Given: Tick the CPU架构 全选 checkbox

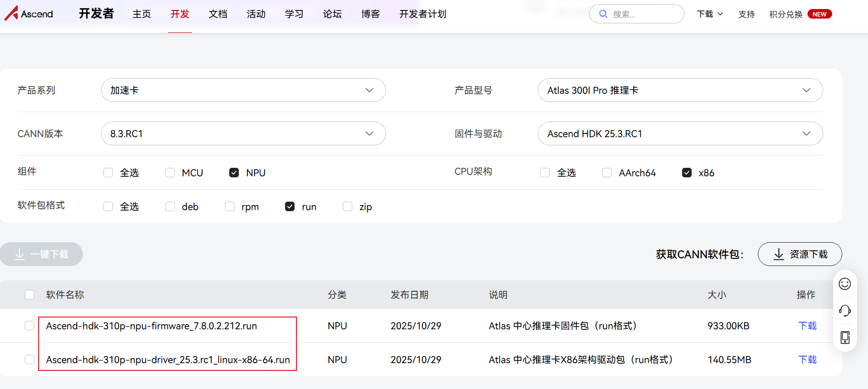Looking at the screenshot, I should pos(545,173).
